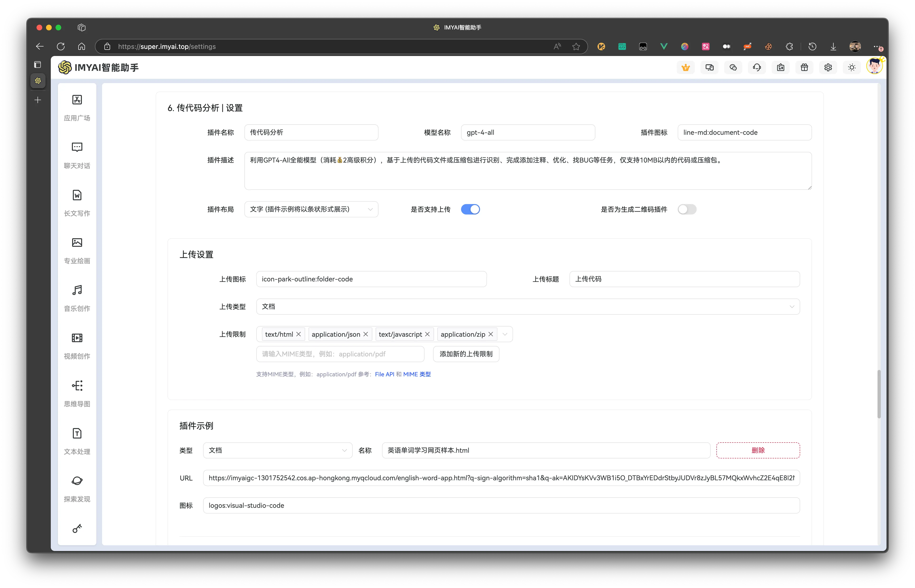915x588 pixels.
Task: Open the 探索发现 explore sidebar item
Action: [x=77, y=489]
